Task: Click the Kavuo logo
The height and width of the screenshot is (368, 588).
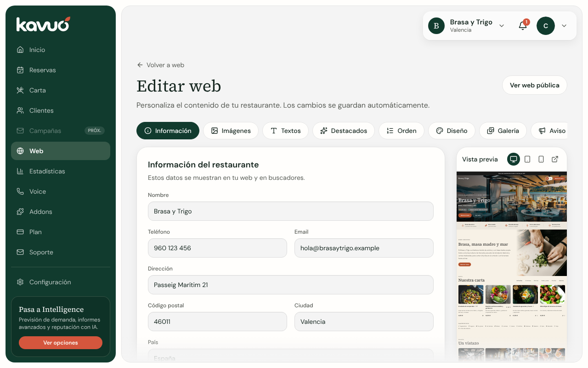Action: point(43,24)
